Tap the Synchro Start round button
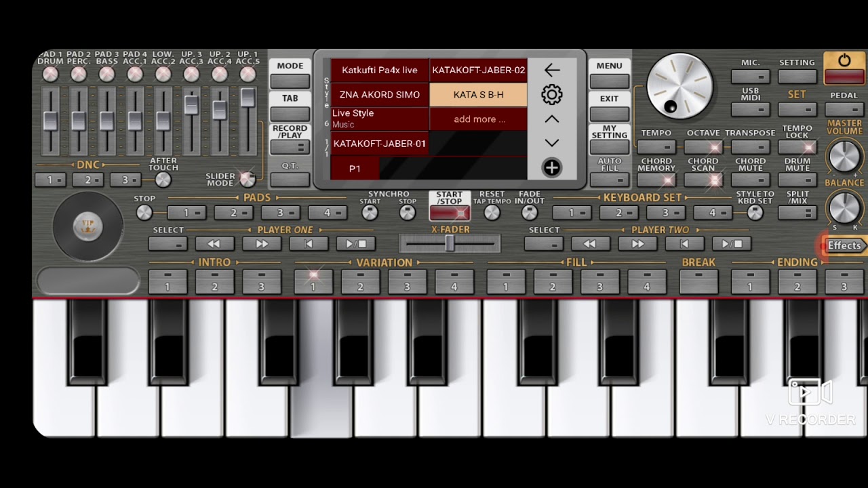 tap(370, 213)
